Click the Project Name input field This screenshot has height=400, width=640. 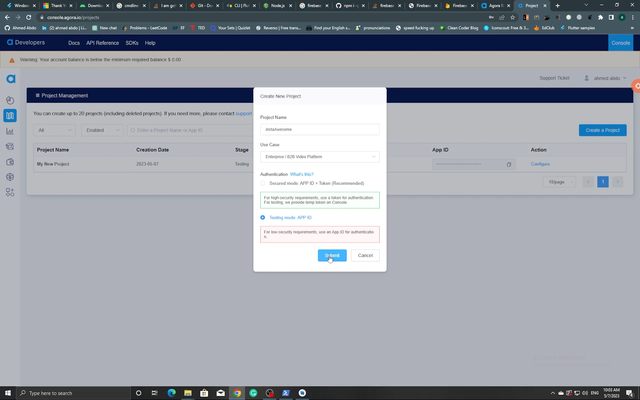coord(320,129)
